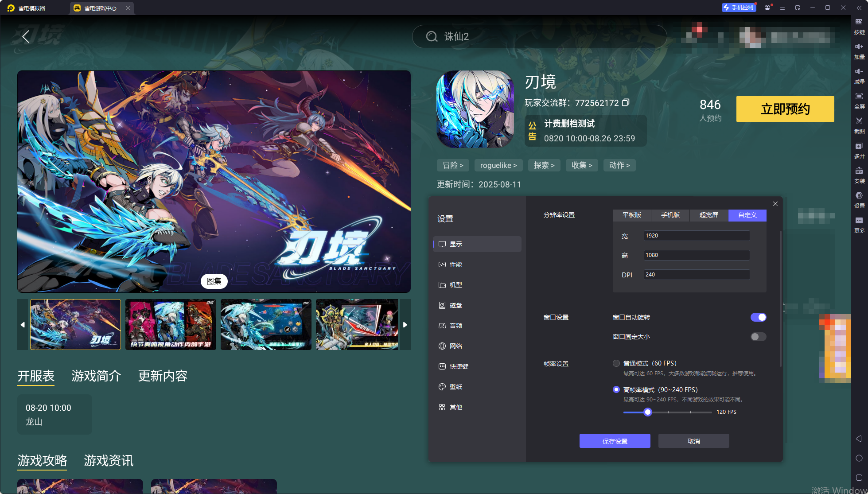Viewport: 868px width, 494px height.
Task: Click the 图集 gallery button on banner
Action: [x=214, y=281]
